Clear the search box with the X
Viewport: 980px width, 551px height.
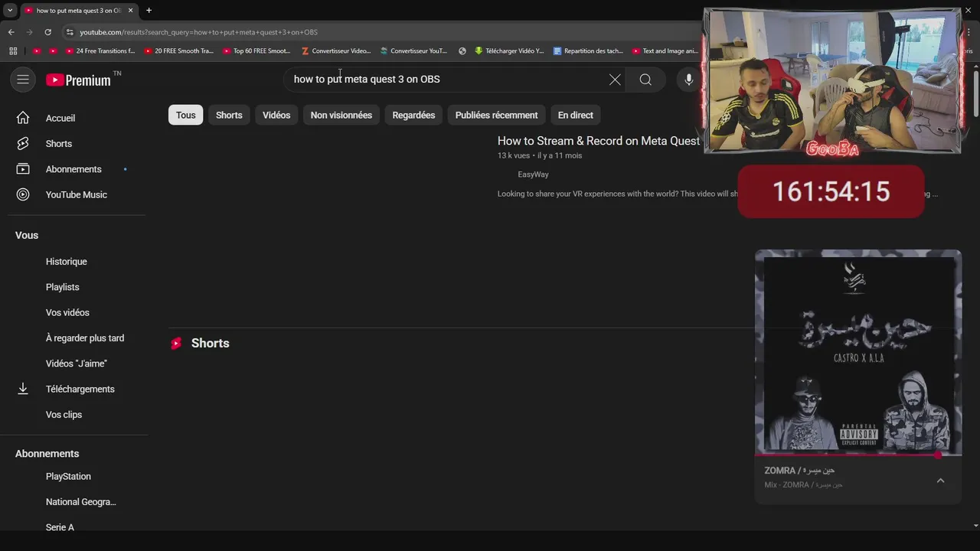pyautogui.click(x=615, y=80)
